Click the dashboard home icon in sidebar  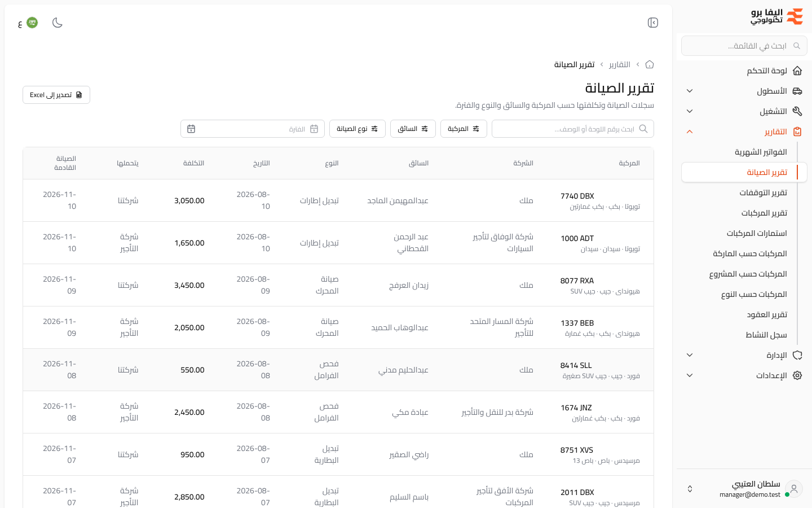[x=797, y=71]
